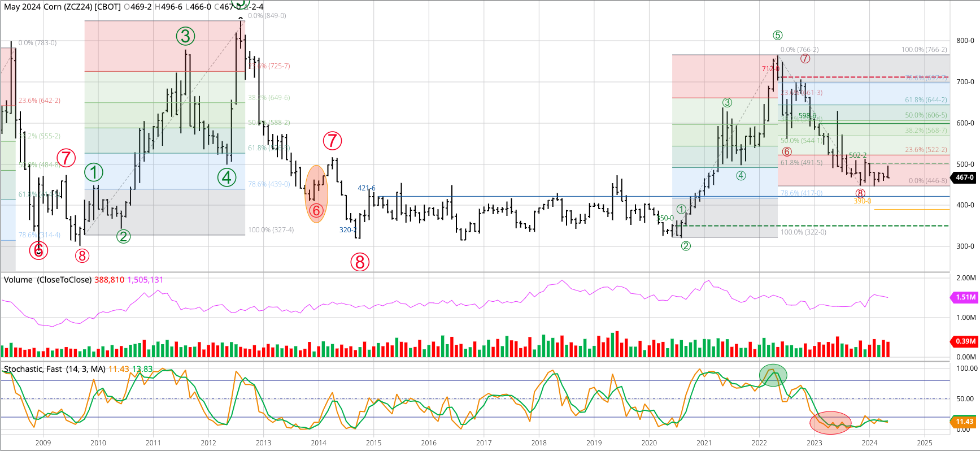
Task: Click the 2024 label on the time axis
Action: click(x=869, y=443)
